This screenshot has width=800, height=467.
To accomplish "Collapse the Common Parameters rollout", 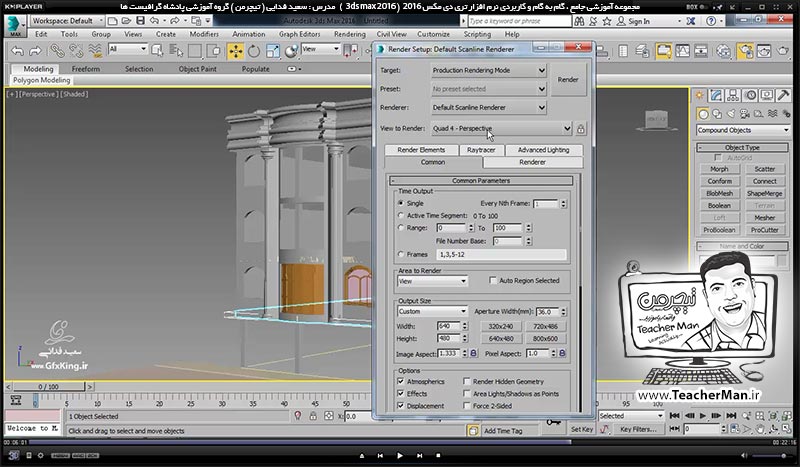I will [481, 181].
